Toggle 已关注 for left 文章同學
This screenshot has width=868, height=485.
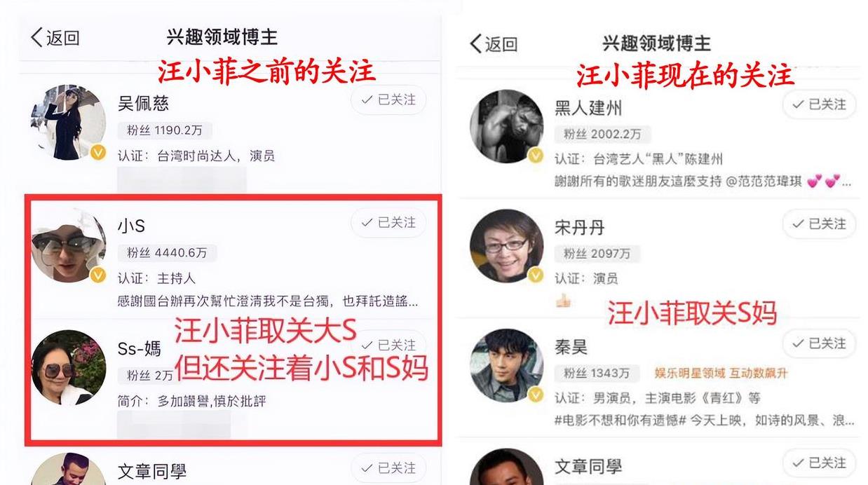(388, 467)
